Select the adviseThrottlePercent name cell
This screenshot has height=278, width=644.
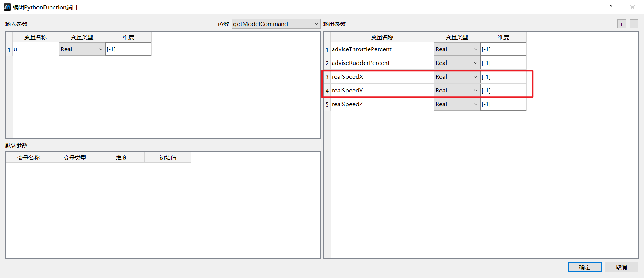coord(382,49)
